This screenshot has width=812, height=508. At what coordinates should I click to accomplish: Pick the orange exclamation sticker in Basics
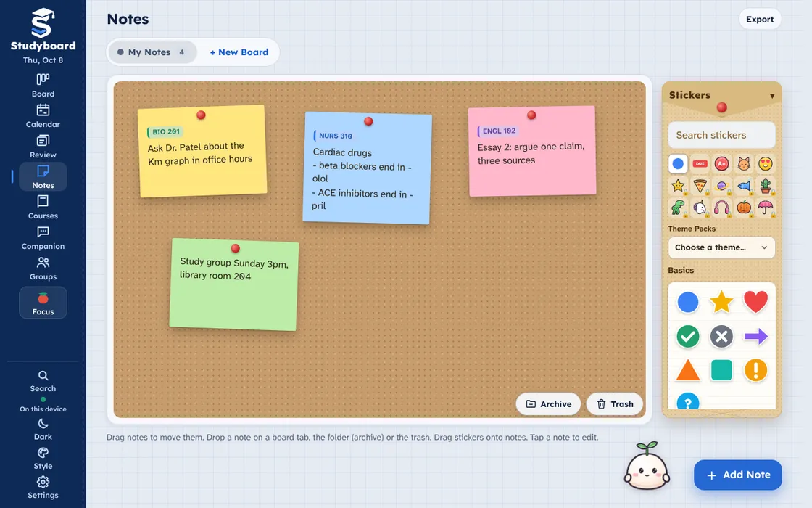755,370
